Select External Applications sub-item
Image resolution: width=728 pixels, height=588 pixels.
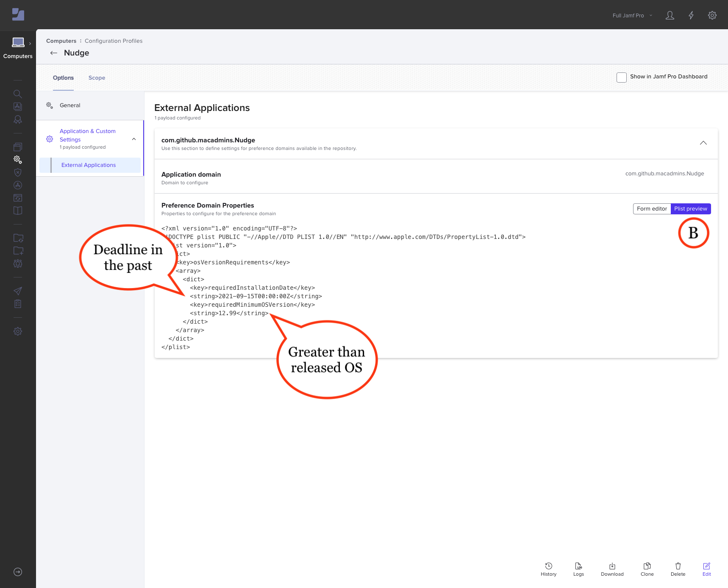[x=90, y=165]
